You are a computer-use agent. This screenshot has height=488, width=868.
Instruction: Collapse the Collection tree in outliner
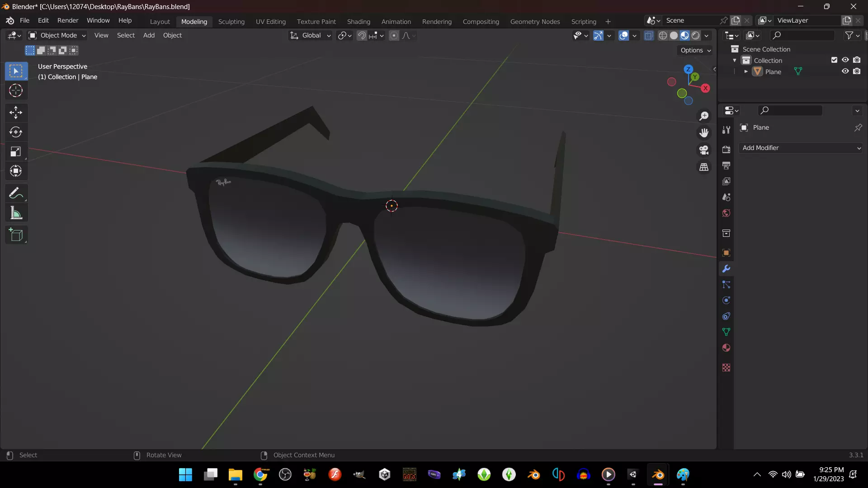735,61
